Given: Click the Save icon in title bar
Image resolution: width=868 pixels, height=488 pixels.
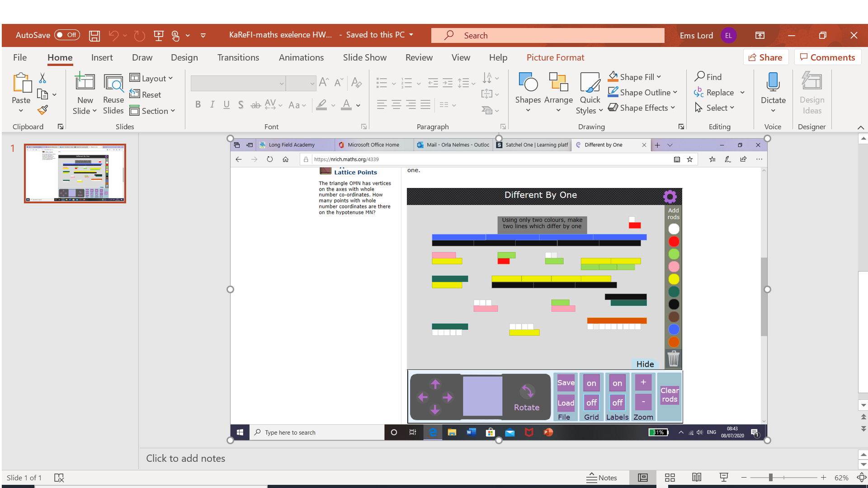Looking at the screenshot, I should [x=94, y=36].
